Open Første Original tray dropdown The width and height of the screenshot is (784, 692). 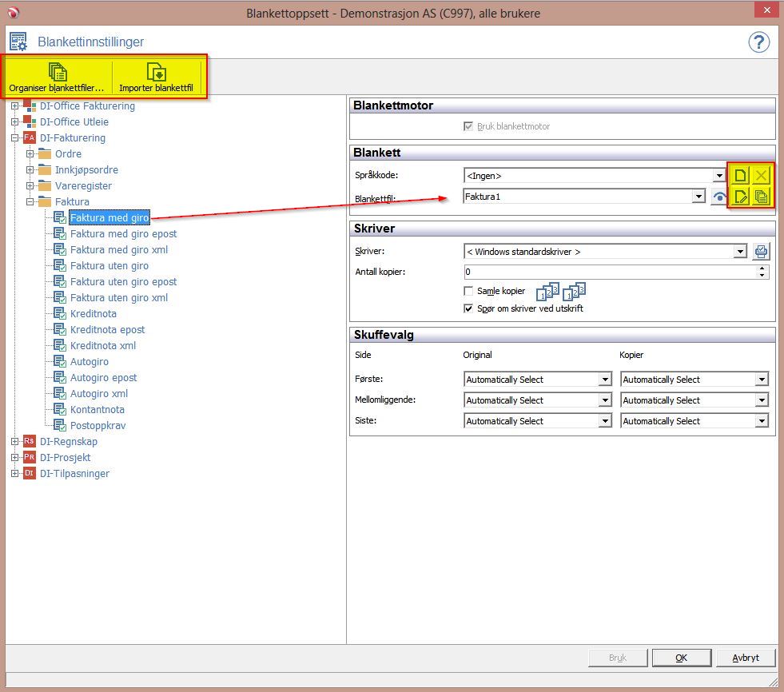click(x=605, y=380)
